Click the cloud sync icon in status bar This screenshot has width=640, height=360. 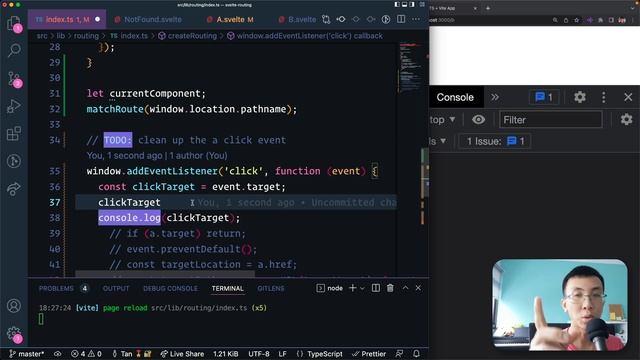(x=58, y=354)
